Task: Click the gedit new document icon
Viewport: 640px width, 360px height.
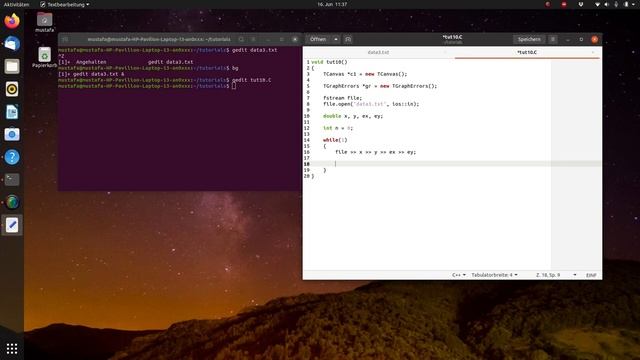Action: click(348, 39)
